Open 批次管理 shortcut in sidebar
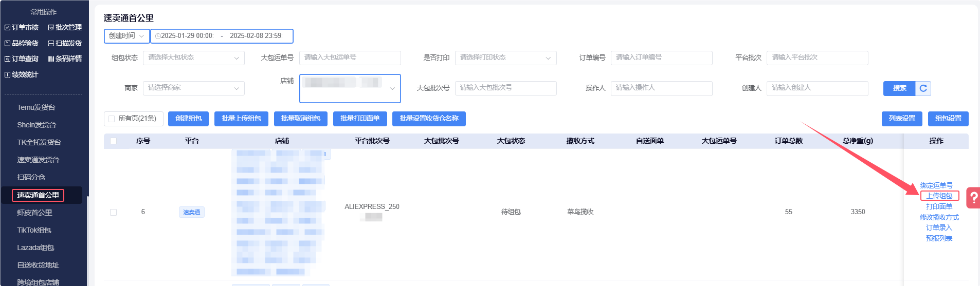 [x=65, y=27]
